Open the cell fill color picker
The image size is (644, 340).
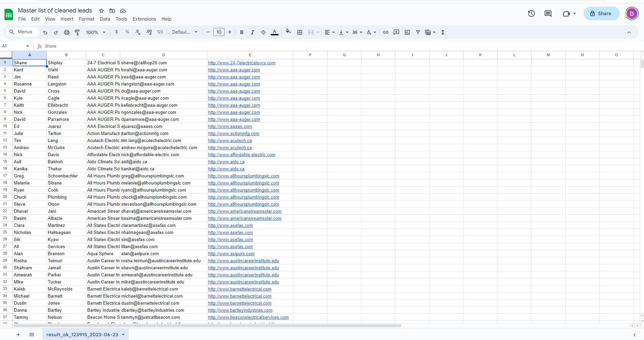tap(288, 32)
